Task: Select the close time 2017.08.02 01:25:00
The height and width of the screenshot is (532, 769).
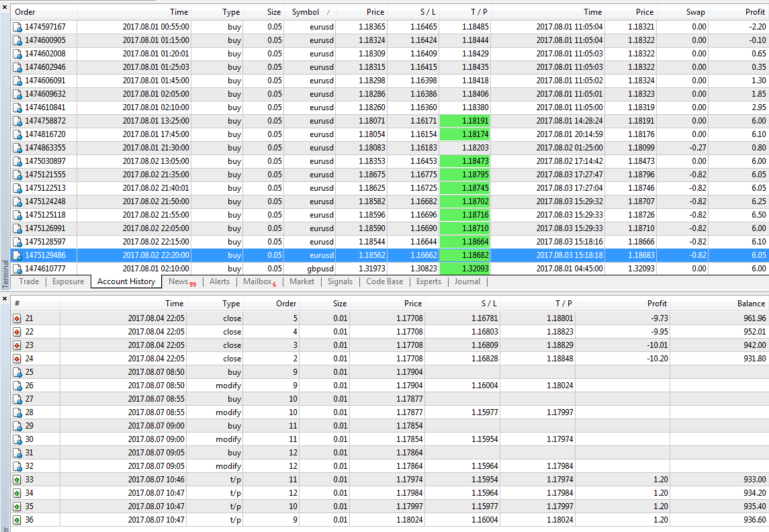Action: 570,148
